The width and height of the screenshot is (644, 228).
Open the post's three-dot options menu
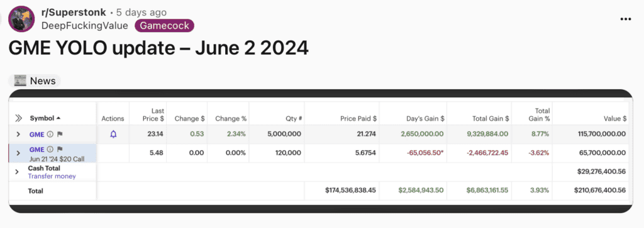[626, 19]
